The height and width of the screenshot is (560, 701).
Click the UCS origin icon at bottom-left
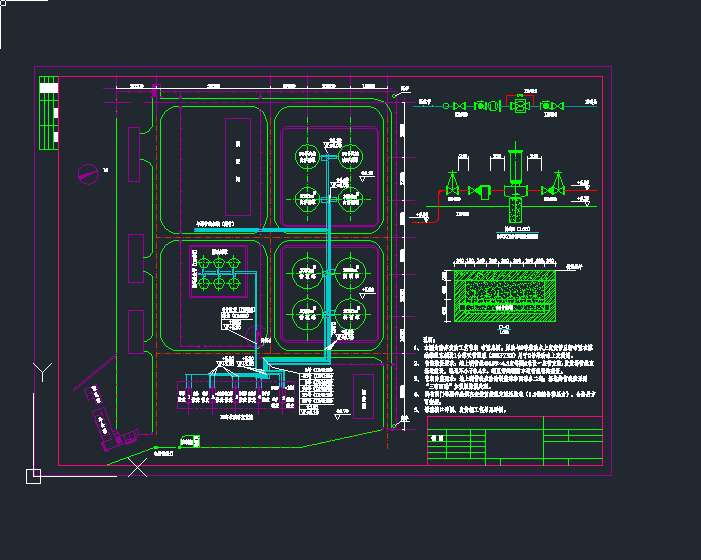tap(33, 475)
